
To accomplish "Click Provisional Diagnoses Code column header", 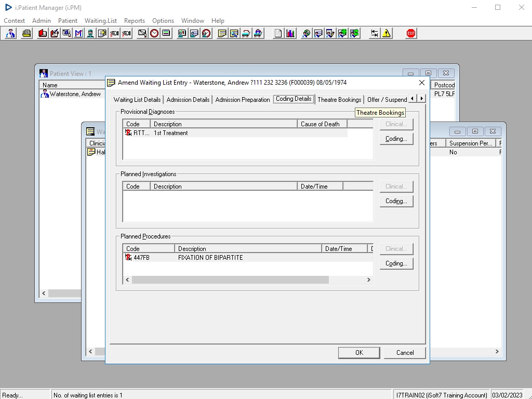I will coord(137,124).
